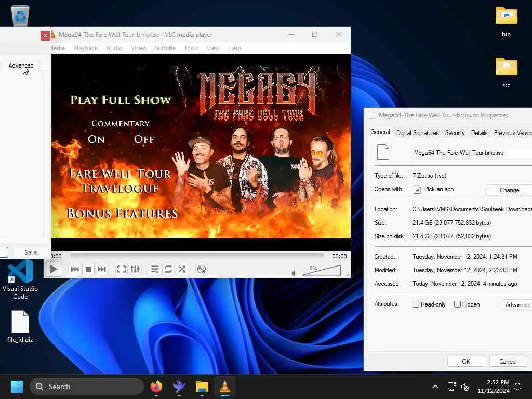Toggle the VLC playlist view
The height and width of the screenshot is (399, 532).
tap(155, 270)
